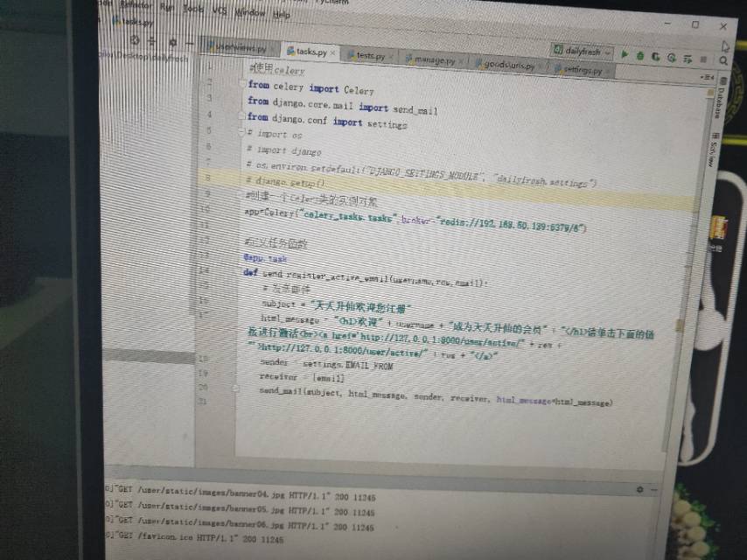747x560 pixels.
Task: Open the Refactor menu
Action: pos(136,4)
